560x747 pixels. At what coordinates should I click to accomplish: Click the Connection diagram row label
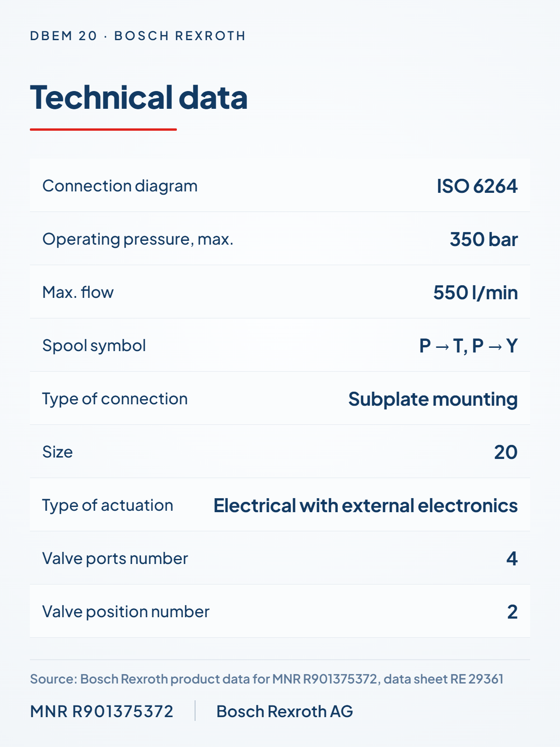click(120, 186)
